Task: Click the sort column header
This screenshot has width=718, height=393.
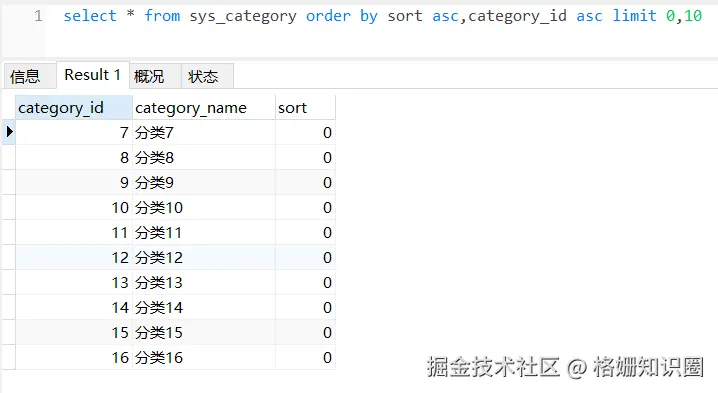Action: 305,108
